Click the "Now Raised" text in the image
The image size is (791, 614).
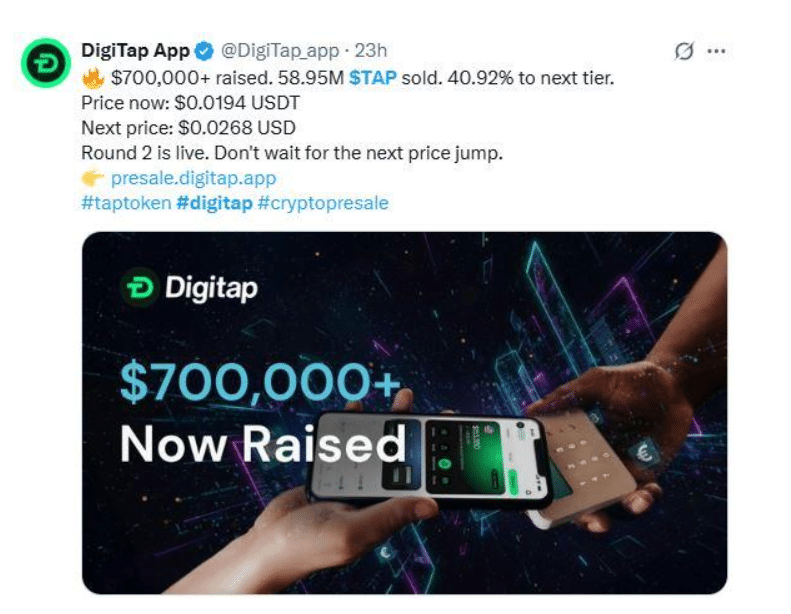tap(262, 441)
